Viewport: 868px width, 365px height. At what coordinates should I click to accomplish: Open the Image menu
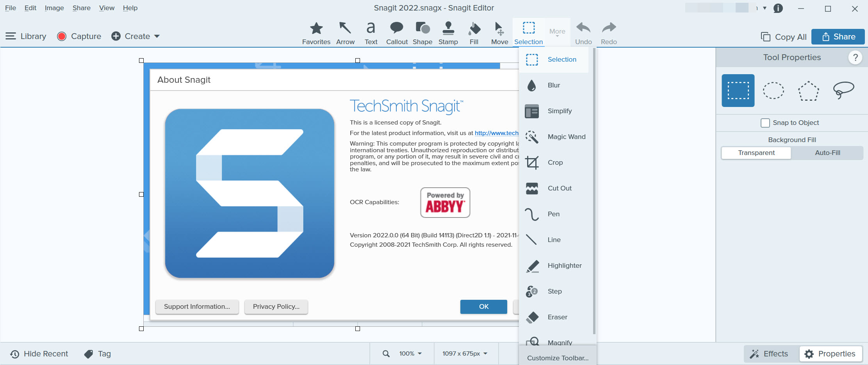click(x=54, y=8)
